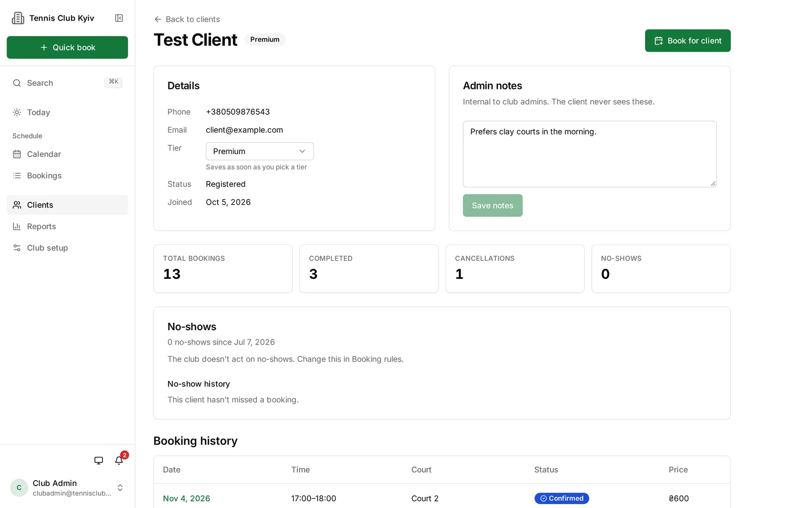
Task: Click the Total Bookings card showing 13
Action: pos(223,269)
